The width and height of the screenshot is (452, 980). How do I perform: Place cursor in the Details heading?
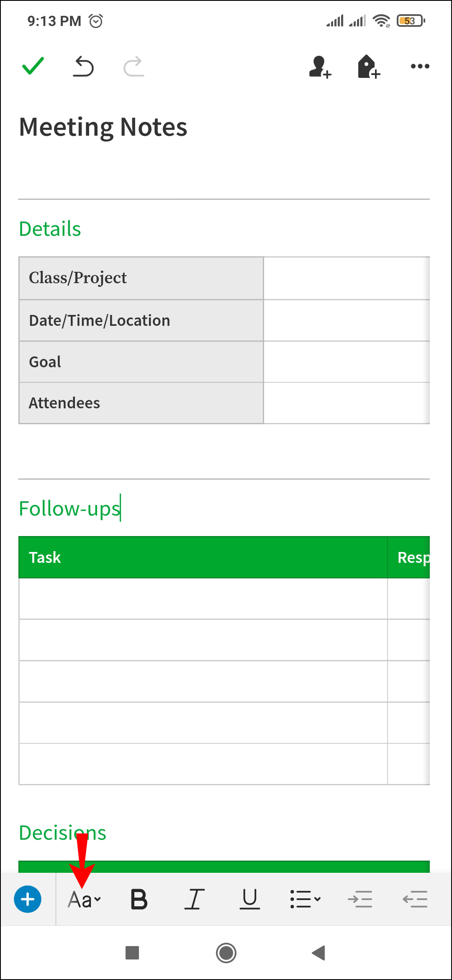[50, 229]
